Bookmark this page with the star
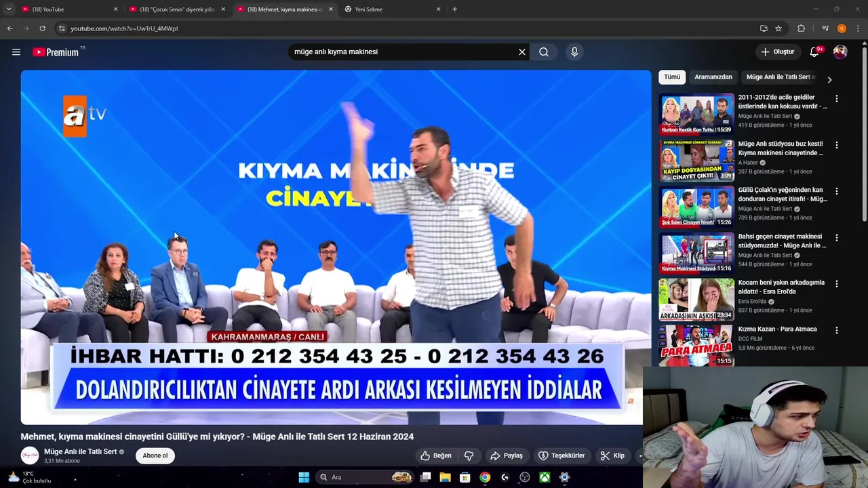Screen dimensions: 868x488 [778, 28]
